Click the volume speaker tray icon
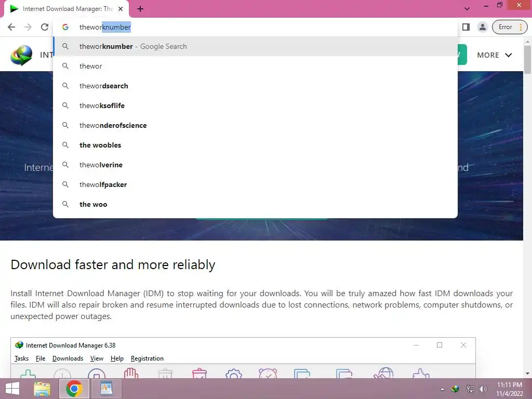This screenshot has height=399, width=532. coord(483,389)
